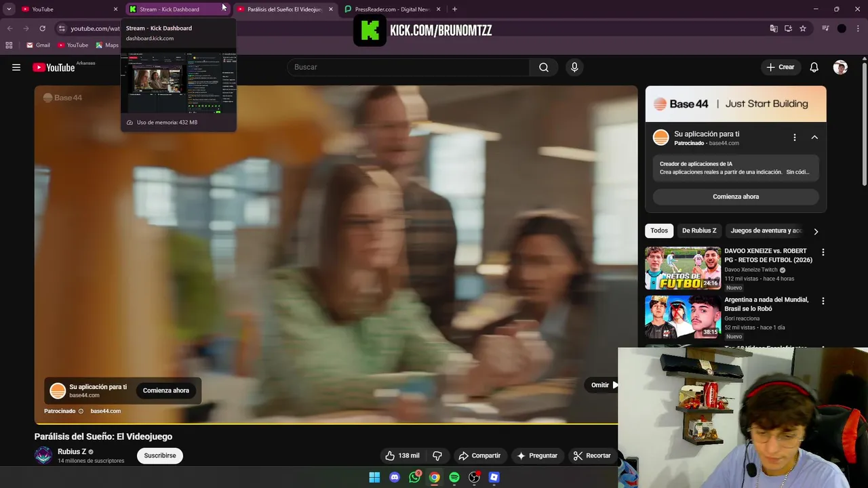Image resolution: width=868 pixels, height=488 pixels.
Task: Open WhatsApp from the taskbar
Action: click(414, 477)
